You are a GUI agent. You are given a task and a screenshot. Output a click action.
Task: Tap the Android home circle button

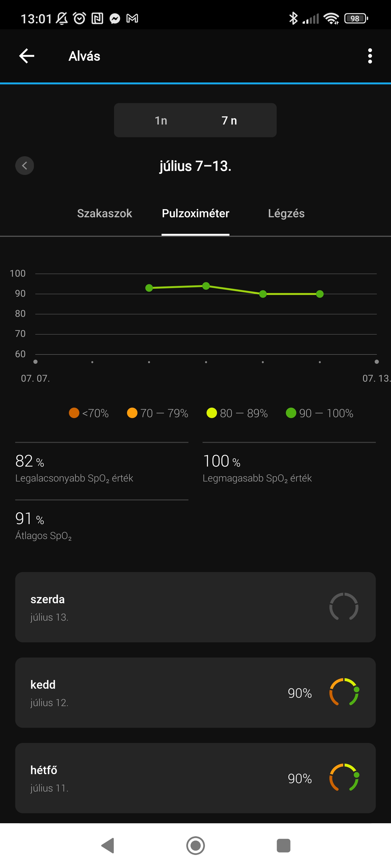(195, 845)
